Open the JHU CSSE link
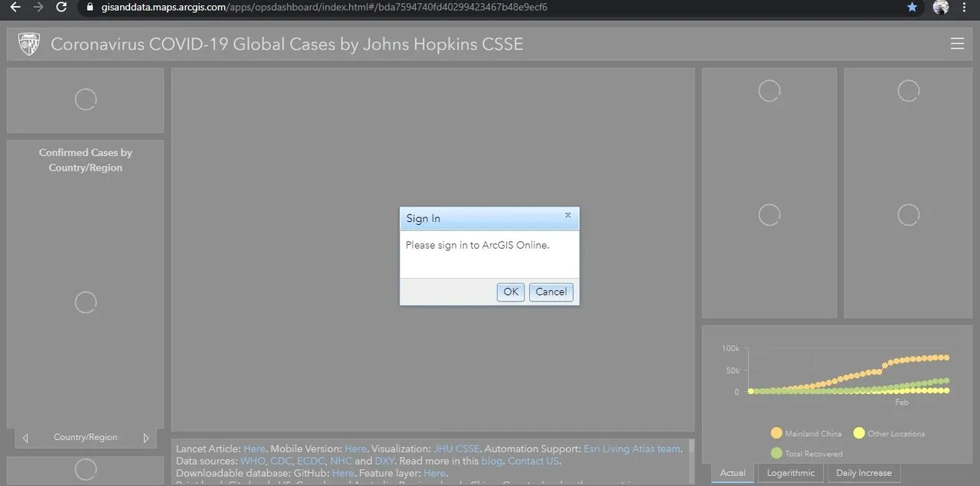980x486 pixels. click(x=456, y=449)
